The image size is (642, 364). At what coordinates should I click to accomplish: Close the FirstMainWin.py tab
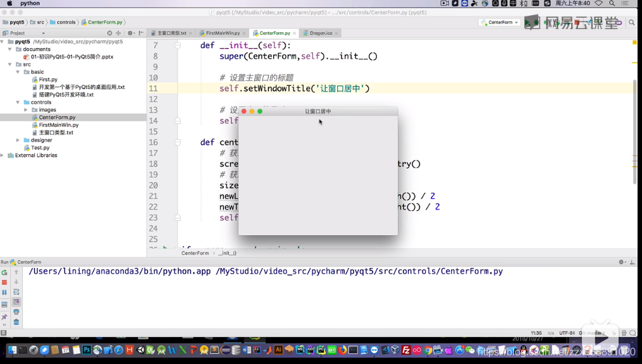click(x=244, y=33)
